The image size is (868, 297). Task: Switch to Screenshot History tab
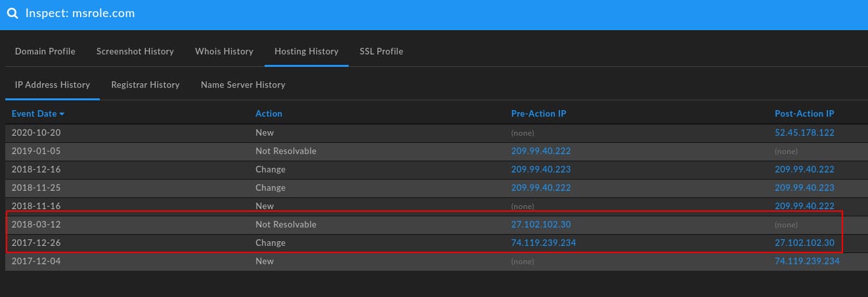tap(135, 51)
